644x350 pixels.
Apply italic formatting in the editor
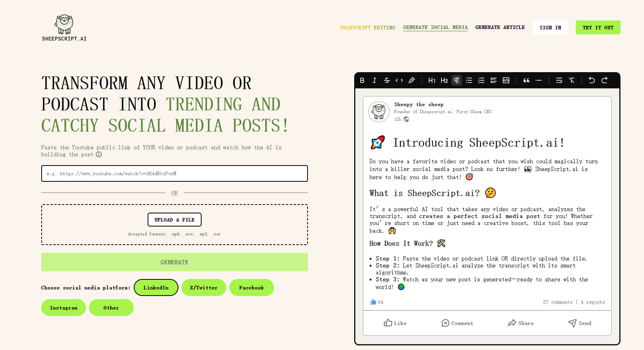[x=374, y=80]
